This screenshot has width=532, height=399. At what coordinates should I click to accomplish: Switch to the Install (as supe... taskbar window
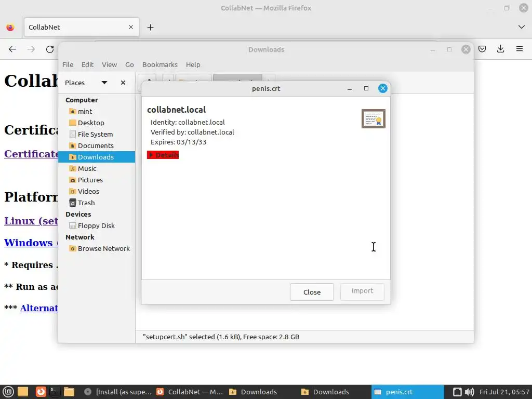[x=118, y=392]
